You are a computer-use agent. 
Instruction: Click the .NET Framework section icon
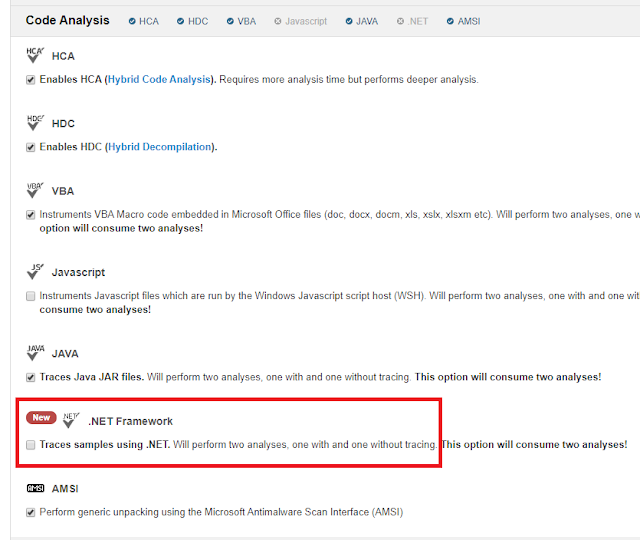pos(71,420)
